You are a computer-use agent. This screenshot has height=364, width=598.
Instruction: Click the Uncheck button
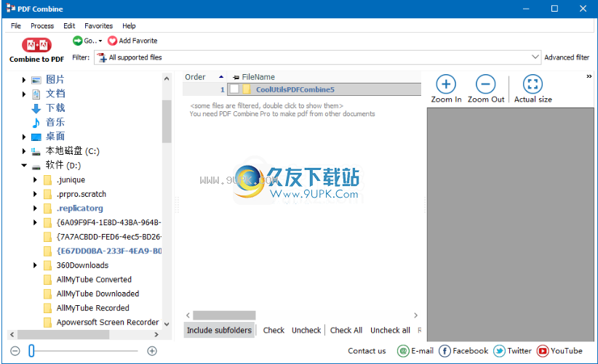pos(306,330)
